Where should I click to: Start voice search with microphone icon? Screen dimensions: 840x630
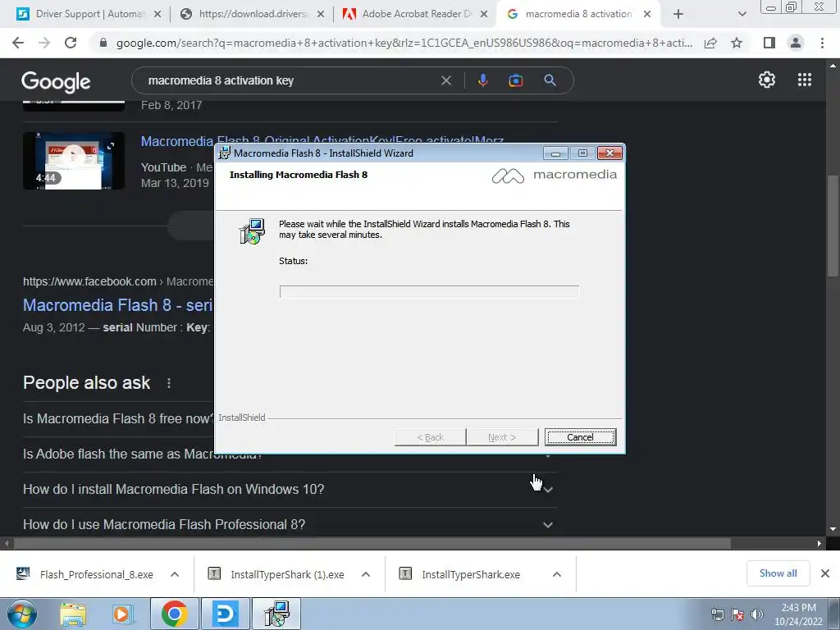tap(482, 80)
